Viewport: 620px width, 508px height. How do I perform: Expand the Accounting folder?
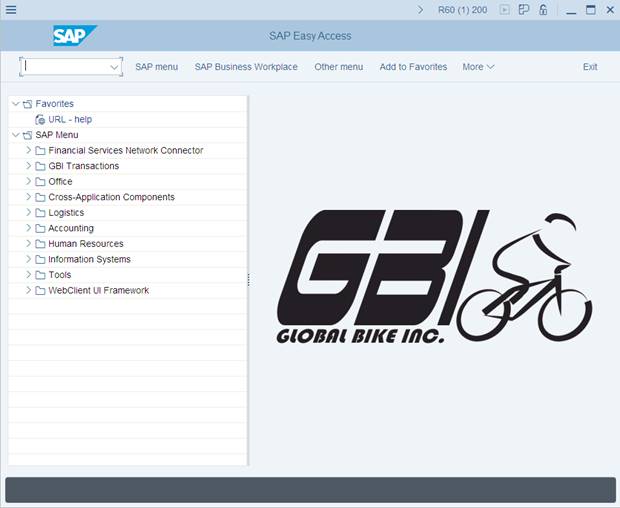[28, 228]
